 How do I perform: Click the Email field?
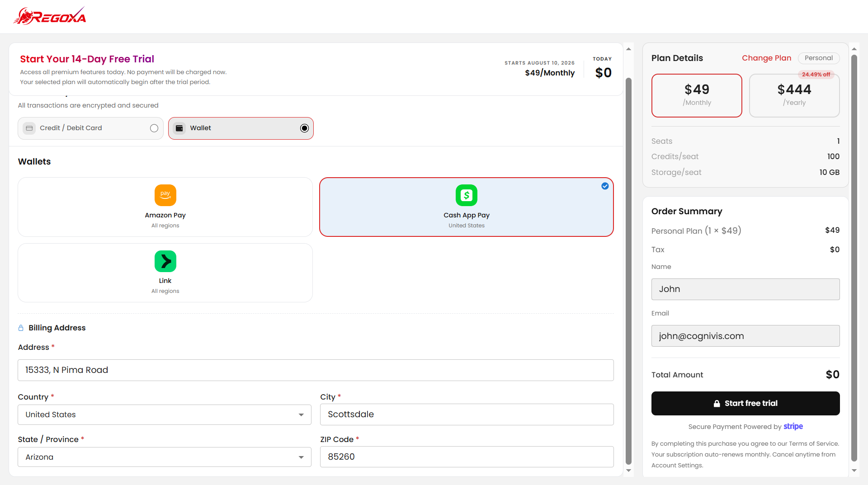coord(745,336)
